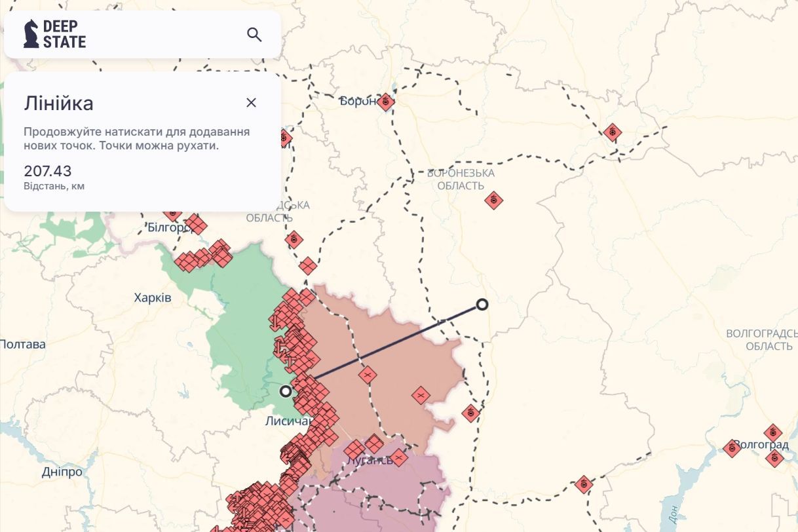The height and width of the screenshot is (532, 798).
Task: Close the Лінійка ruler panel
Action: tap(251, 103)
